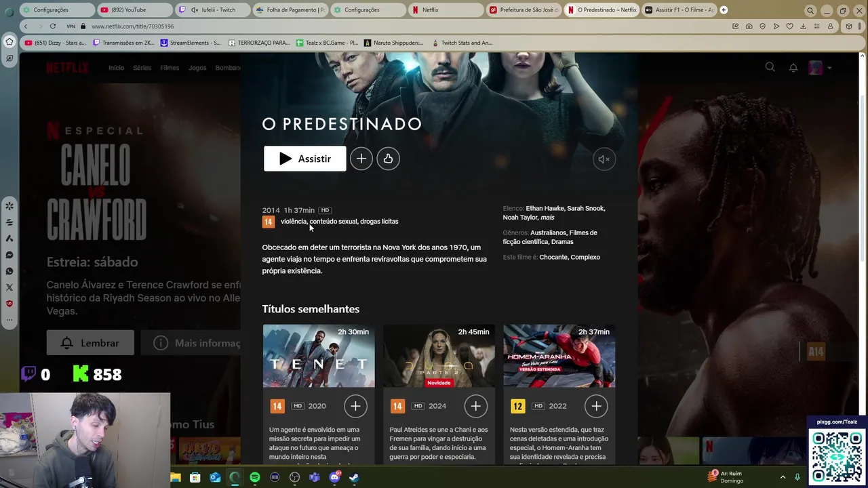The width and height of the screenshot is (868, 488).
Task: Open Netflix search icon
Action: click(x=770, y=67)
